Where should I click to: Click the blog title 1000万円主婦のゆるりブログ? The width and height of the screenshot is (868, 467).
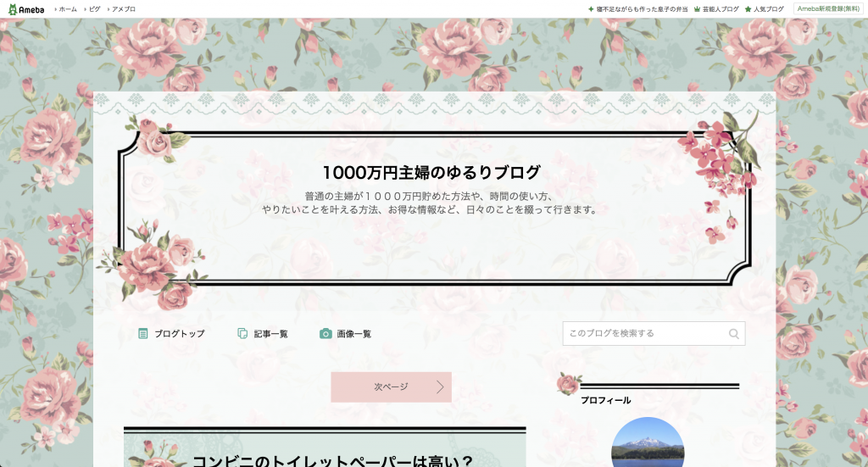click(x=431, y=173)
